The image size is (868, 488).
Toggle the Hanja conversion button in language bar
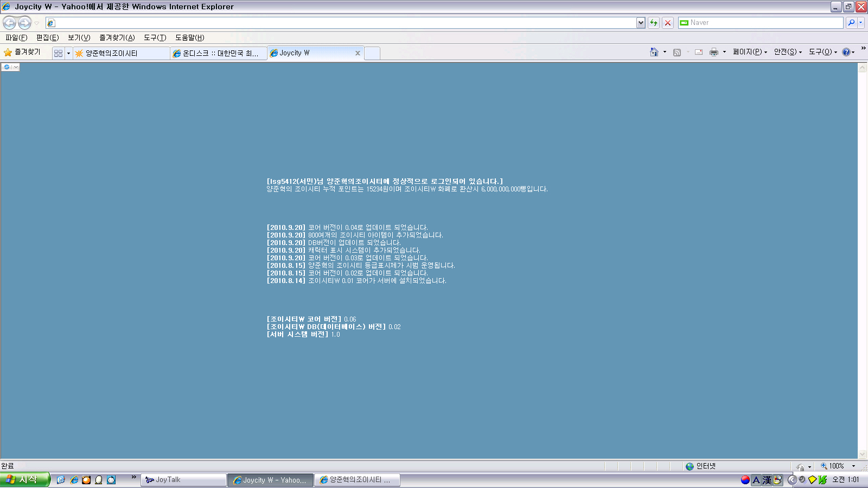click(767, 480)
